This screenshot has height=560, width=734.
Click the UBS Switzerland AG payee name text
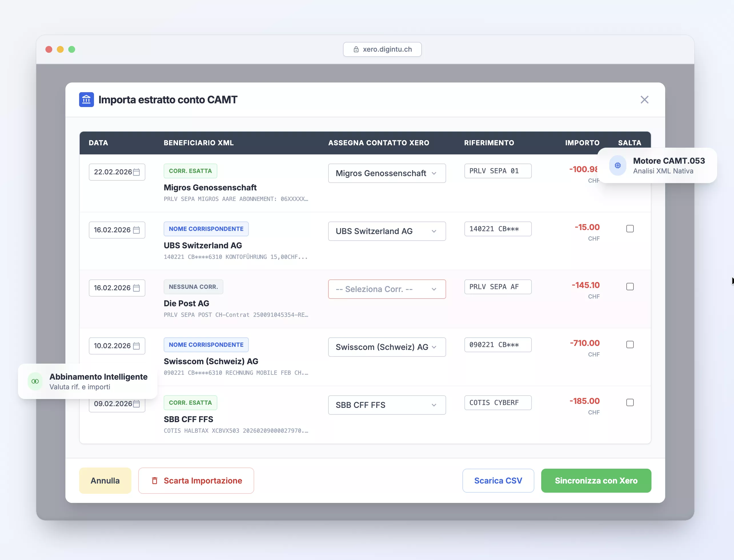point(203,246)
